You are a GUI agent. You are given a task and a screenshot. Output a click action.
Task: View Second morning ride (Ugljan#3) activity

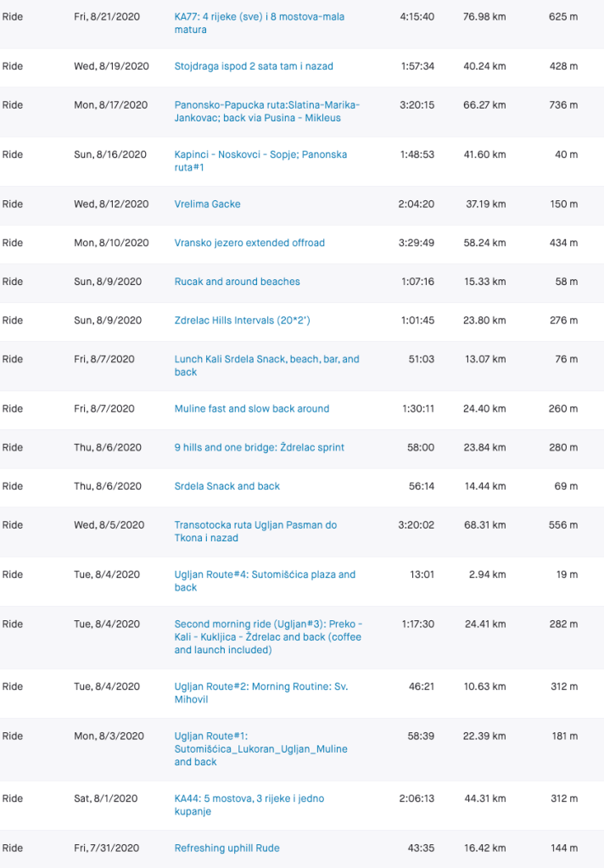[x=266, y=624]
